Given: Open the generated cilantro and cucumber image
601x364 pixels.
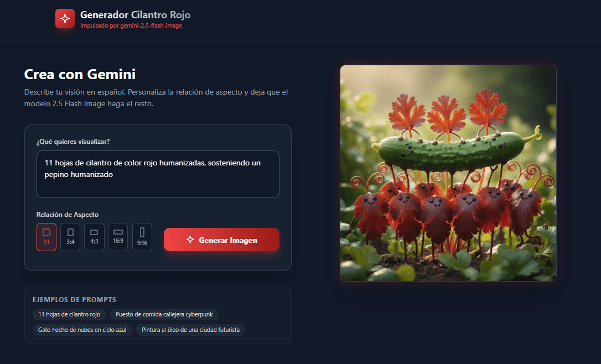Looking at the screenshot, I should tap(448, 173).
